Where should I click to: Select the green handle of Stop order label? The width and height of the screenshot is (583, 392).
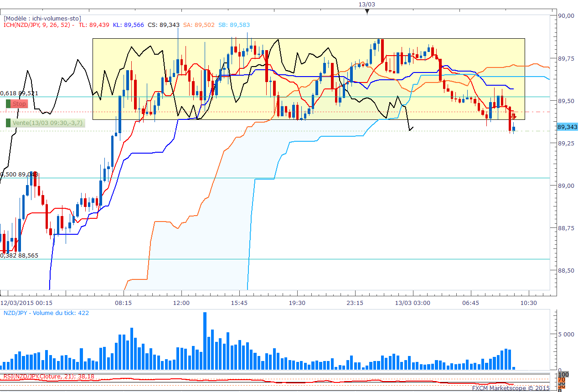coord(8,104)
